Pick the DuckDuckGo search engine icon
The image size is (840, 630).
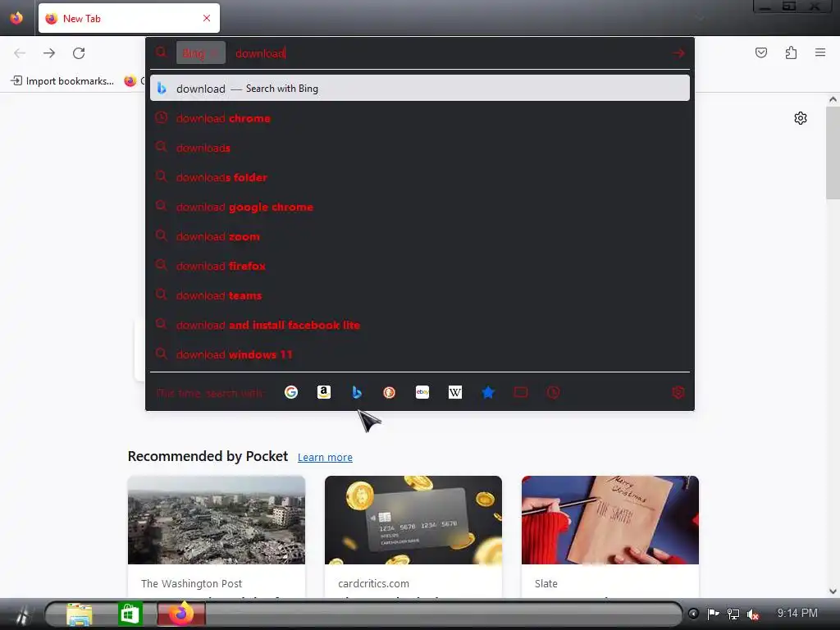[x=390, y=393]
